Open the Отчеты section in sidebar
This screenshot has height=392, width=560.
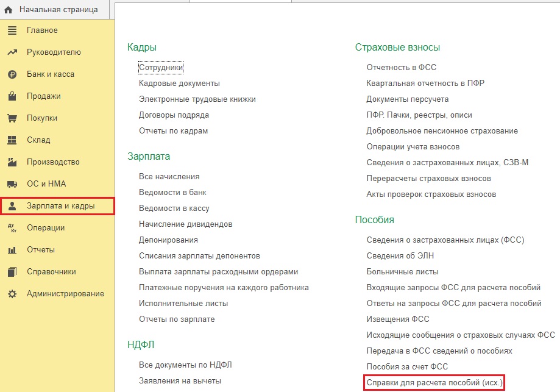coord(41,250)
